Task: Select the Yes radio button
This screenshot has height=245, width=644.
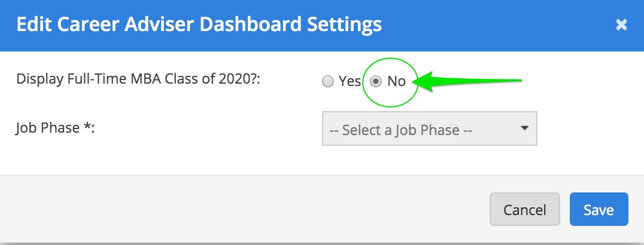Action: [327, 81]
